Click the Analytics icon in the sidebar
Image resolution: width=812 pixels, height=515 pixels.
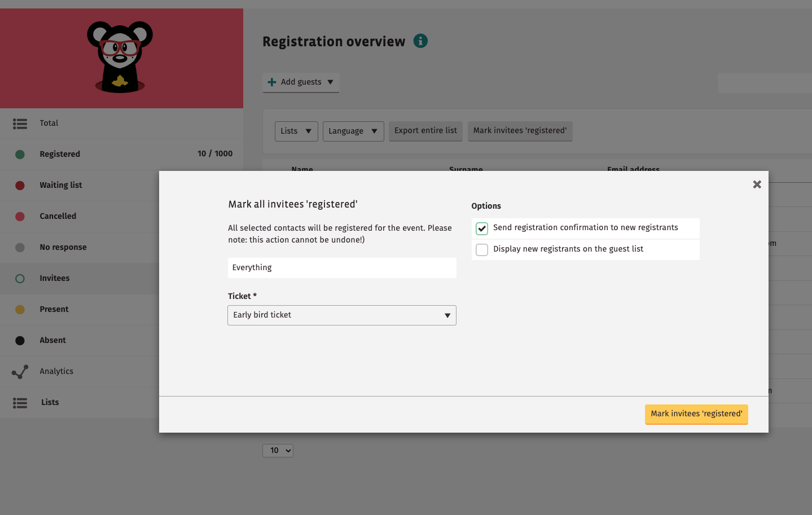(x=20, y=371)
